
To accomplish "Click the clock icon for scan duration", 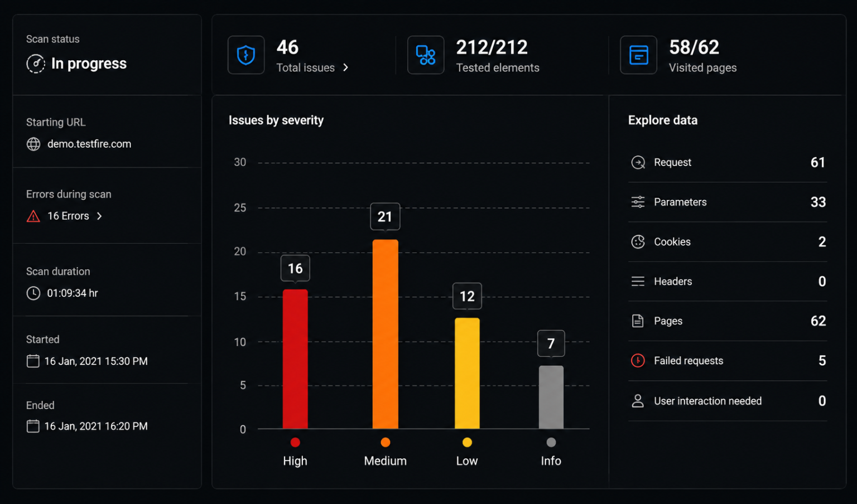I will pos(33,293).
